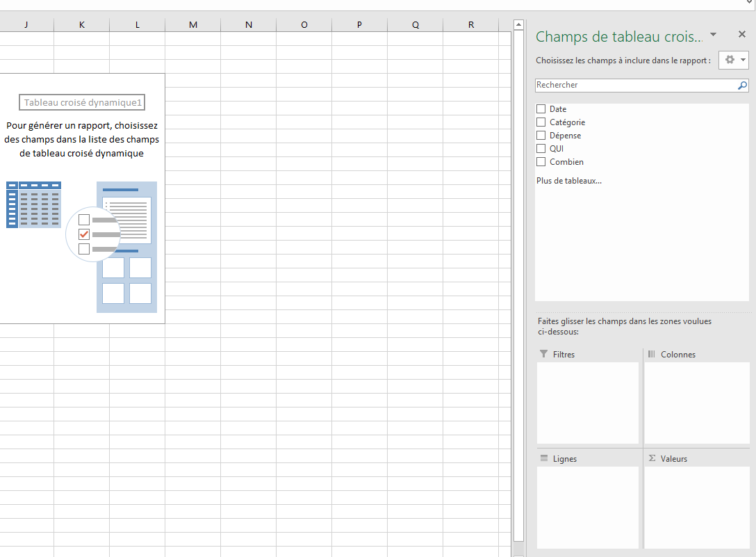The height and width of the screenshot is (557, 756).
Task: Click the sigma icon beside Valeurs
Action: tap(650, 458)
